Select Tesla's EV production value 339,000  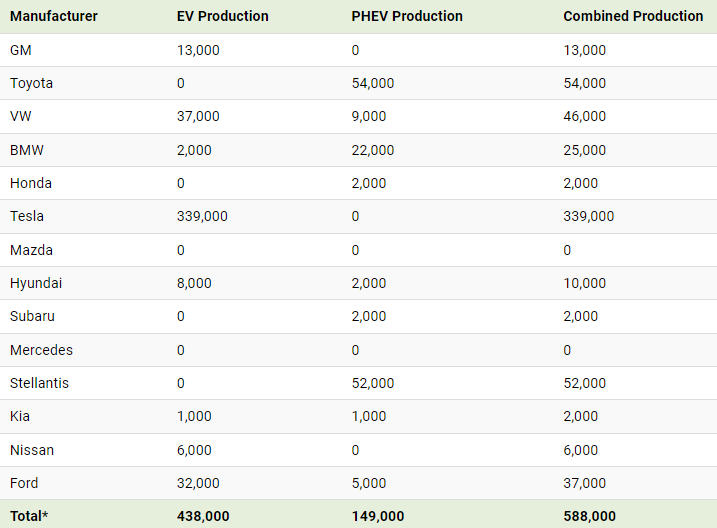click(202, 216)
